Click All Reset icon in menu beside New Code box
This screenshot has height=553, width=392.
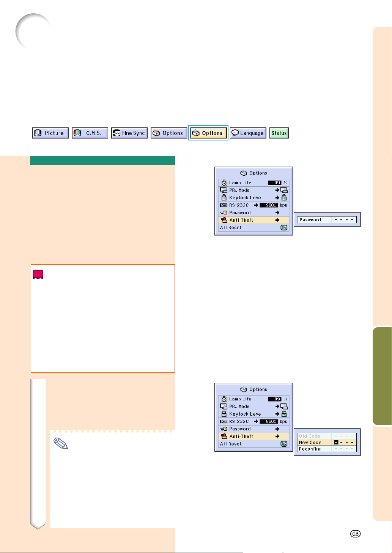284,444
